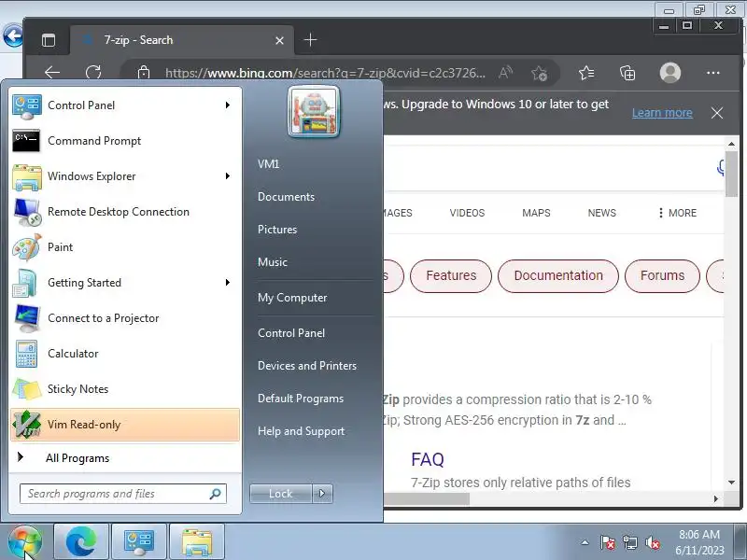
Task: Open My Computer from the Start menu
Action: pos(292,298)
